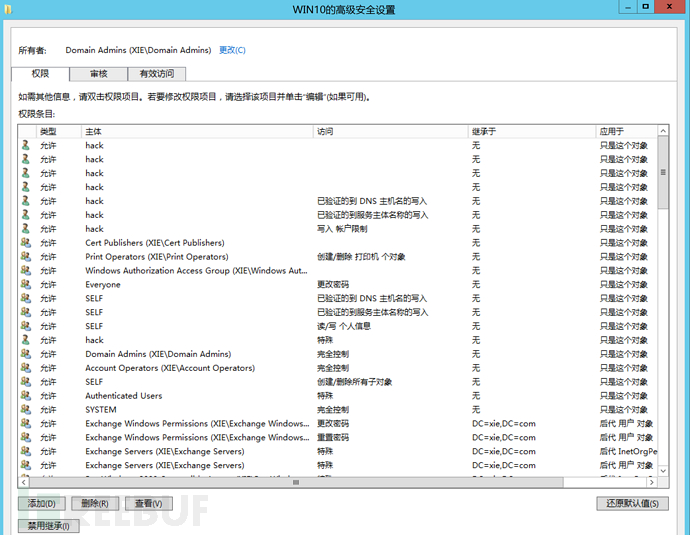Select hack 已验证的到服务主体名称的写入 entry
The height and width of the screenshot is (535, 690).
pyautogui.click(x=338, y=215)
